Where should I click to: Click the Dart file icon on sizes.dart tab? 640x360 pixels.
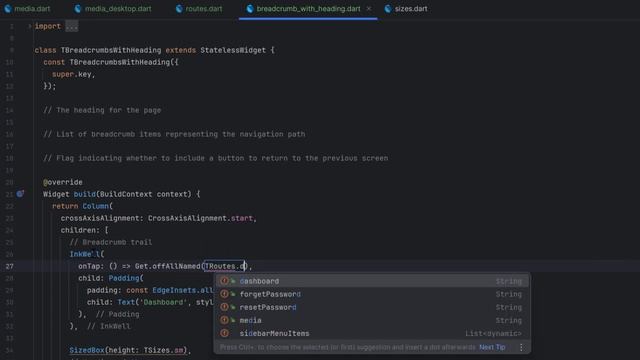pyautogui.click(x=388, y=9)
